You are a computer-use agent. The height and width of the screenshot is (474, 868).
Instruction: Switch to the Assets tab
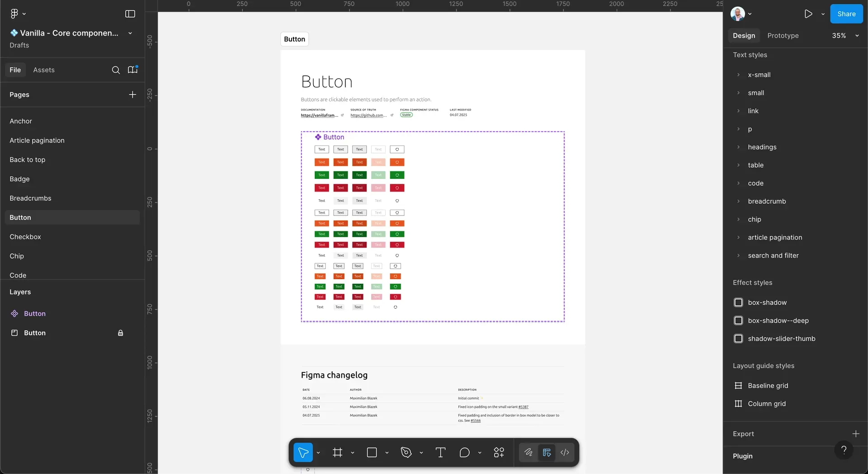[x=44, y=70]
